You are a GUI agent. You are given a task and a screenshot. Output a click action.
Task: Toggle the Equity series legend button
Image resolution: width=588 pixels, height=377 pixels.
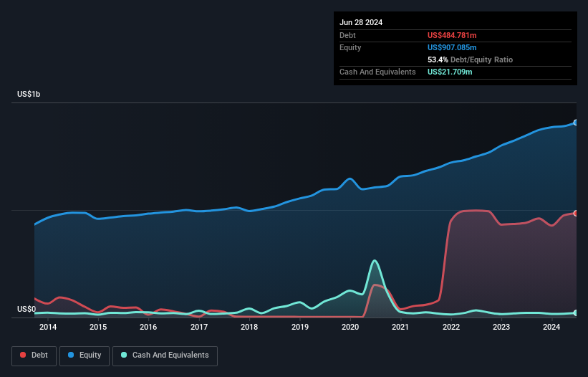[x=85, y=355]
